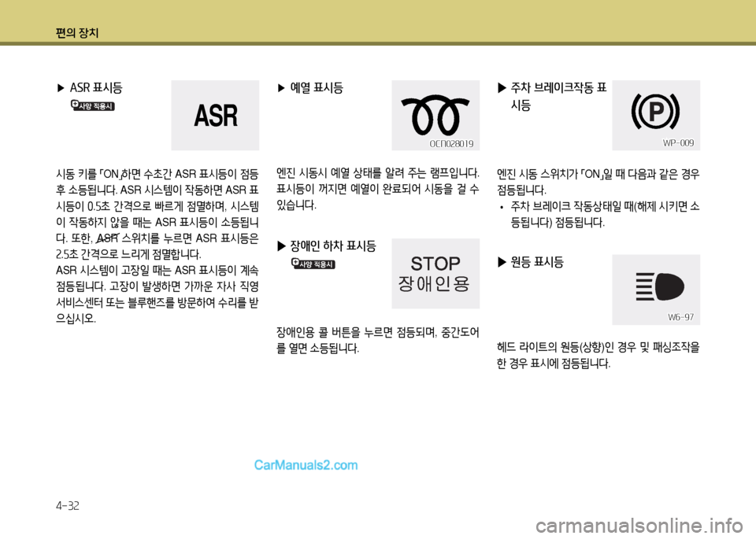
Task: Click the triangle marker before 원등 표시등
Action: pyautogui.click(x=502, y=263)
